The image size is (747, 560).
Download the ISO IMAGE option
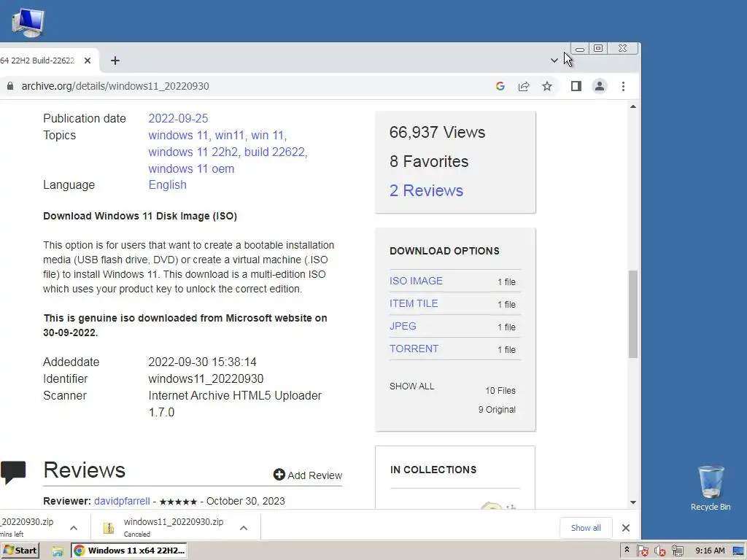click(416, 281)
